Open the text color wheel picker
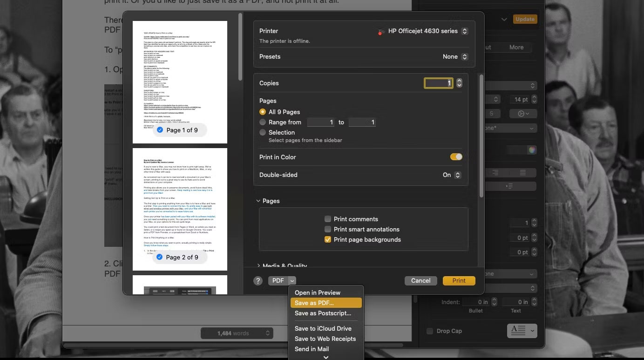The width and height of the screenshot is (644, 360). pyautogui.click(x=532, y=149)
